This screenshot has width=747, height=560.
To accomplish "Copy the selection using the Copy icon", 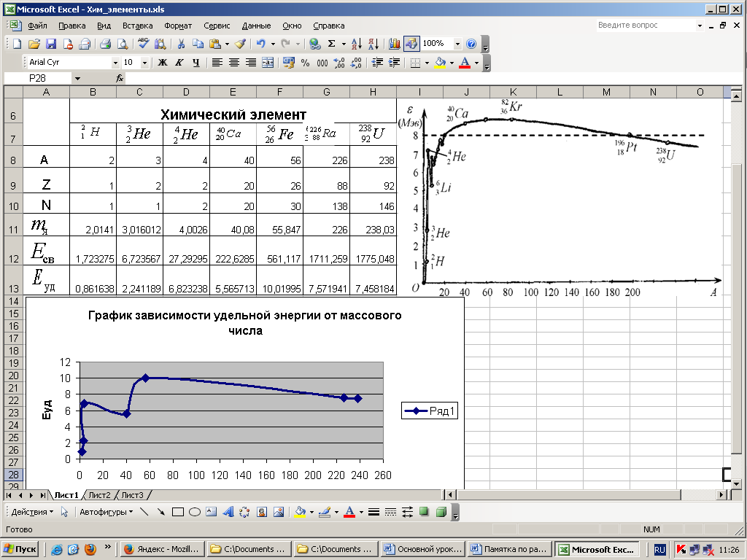I will click(x=198, y=44).
